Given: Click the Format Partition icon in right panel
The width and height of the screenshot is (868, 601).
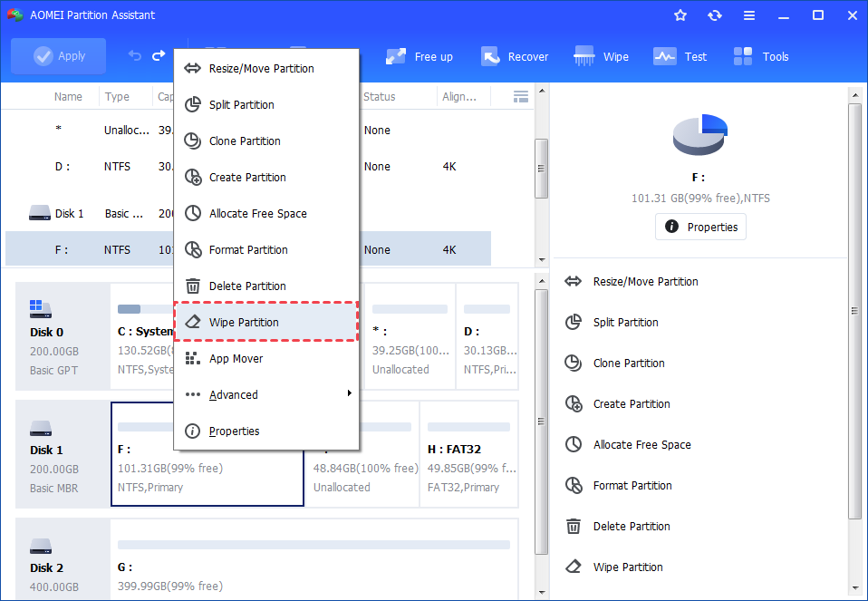Looking at the screenshot, I should [574, 486].
